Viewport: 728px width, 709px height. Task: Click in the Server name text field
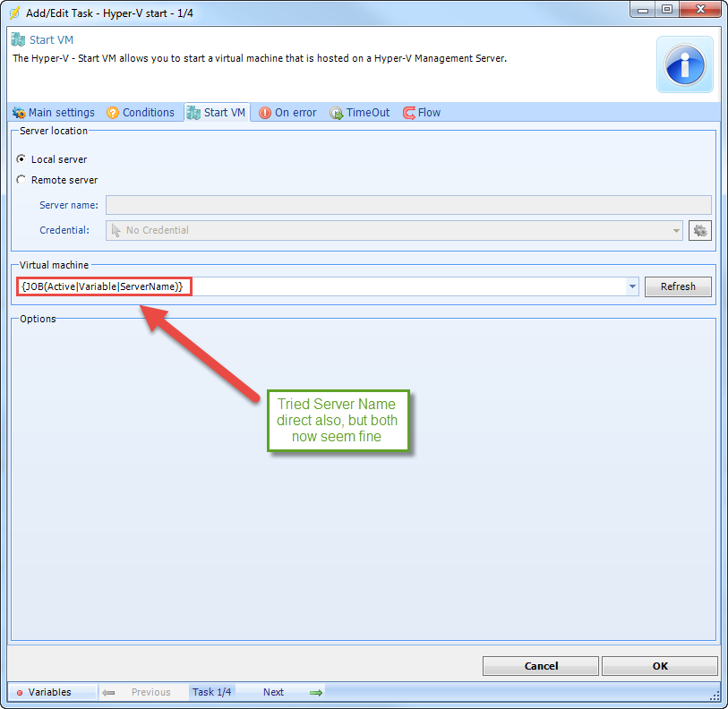click(x=408, y=205)
